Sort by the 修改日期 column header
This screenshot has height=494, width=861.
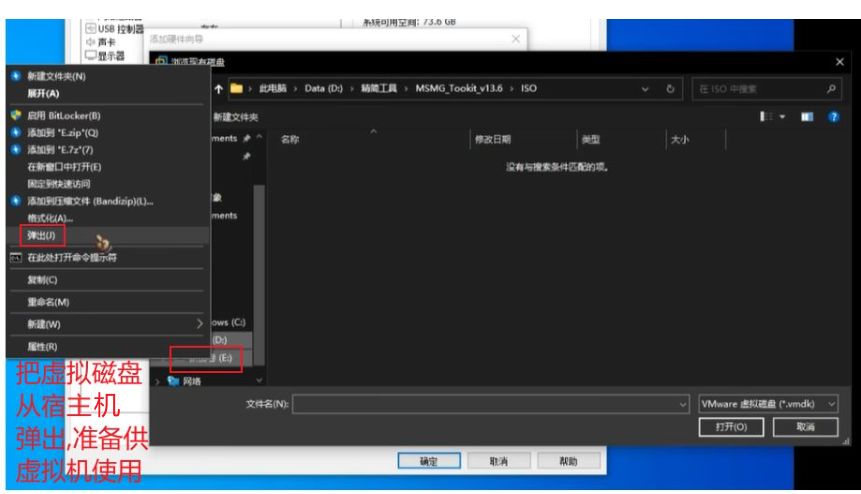pyautogui.click(x=492, y=140)
